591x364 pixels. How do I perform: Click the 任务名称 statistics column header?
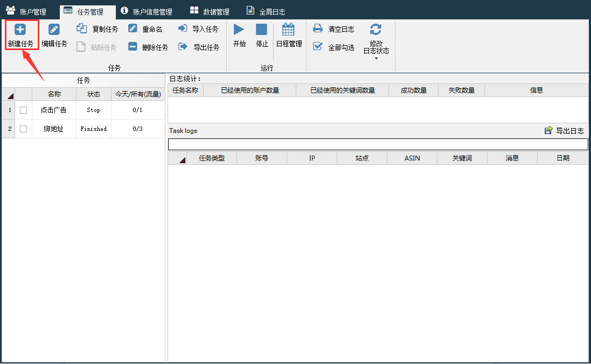[x=185, y=90]
